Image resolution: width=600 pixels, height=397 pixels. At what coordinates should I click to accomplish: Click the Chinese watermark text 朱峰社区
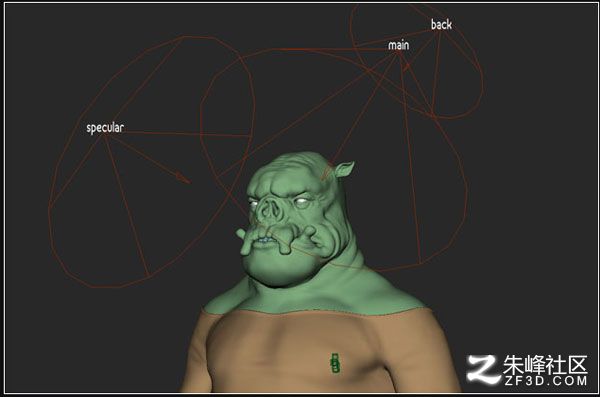click(x=545, y=365)
